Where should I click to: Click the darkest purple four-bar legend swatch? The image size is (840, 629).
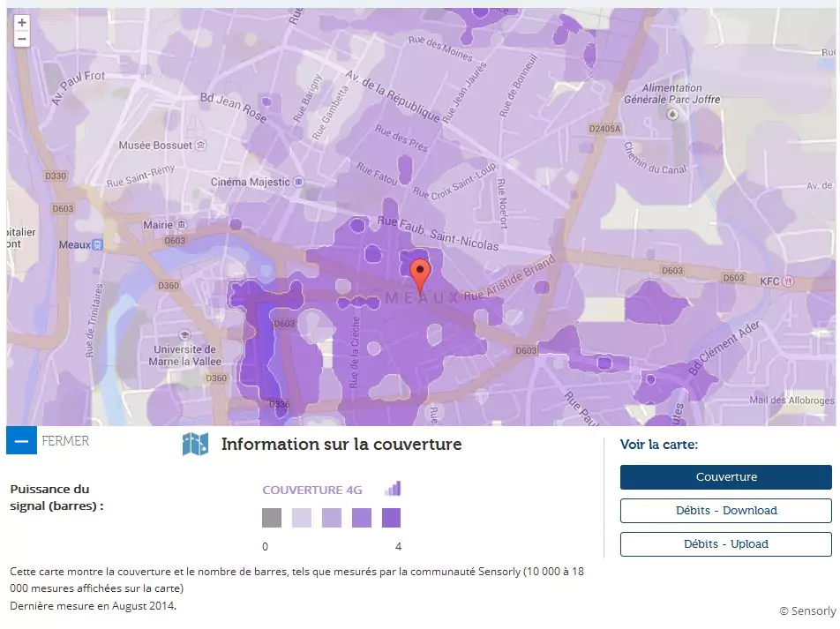[x=391, y=518]
